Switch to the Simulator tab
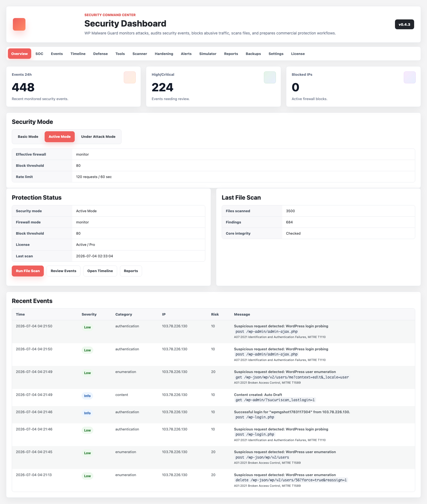 (x=208, y=54)
